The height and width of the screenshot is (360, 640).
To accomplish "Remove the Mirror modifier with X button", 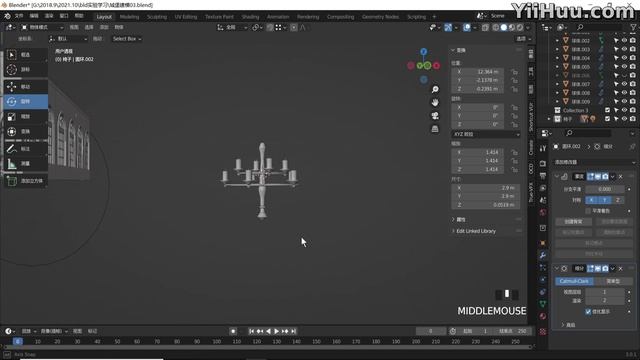I will click(x=621, y=176).
